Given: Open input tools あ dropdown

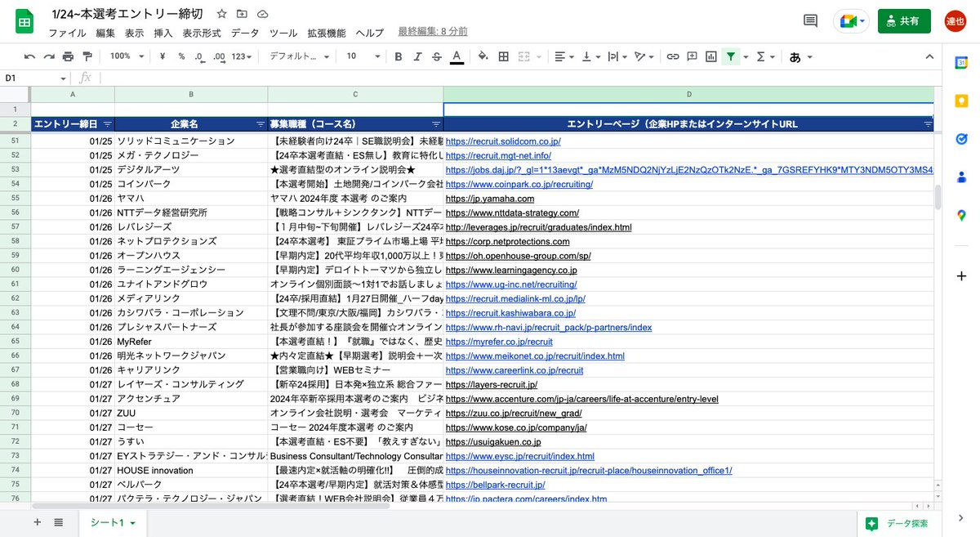Looking at the screenshot, I should pos(801,56).
